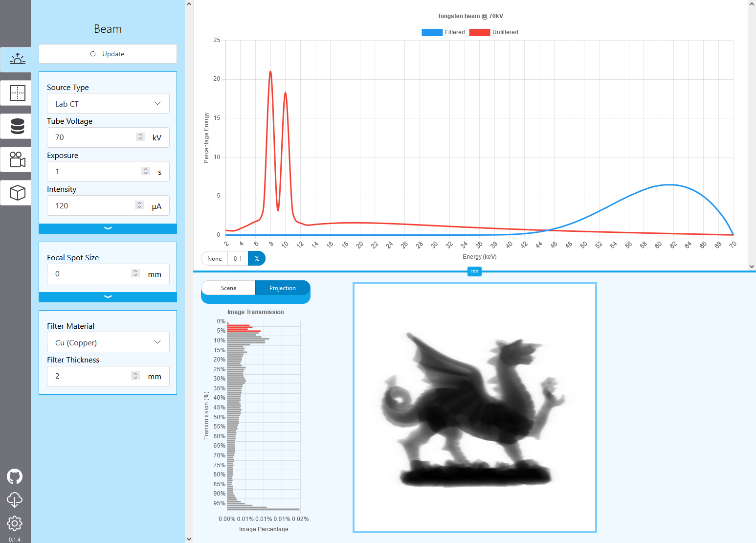Switch to the Projection tab
This screenshot has width=756, height=543.
283,288
